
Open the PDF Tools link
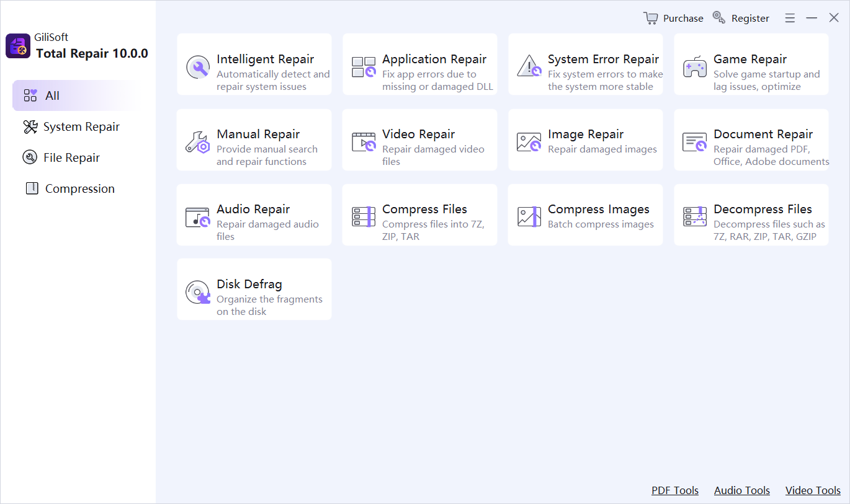coord(675,490)
